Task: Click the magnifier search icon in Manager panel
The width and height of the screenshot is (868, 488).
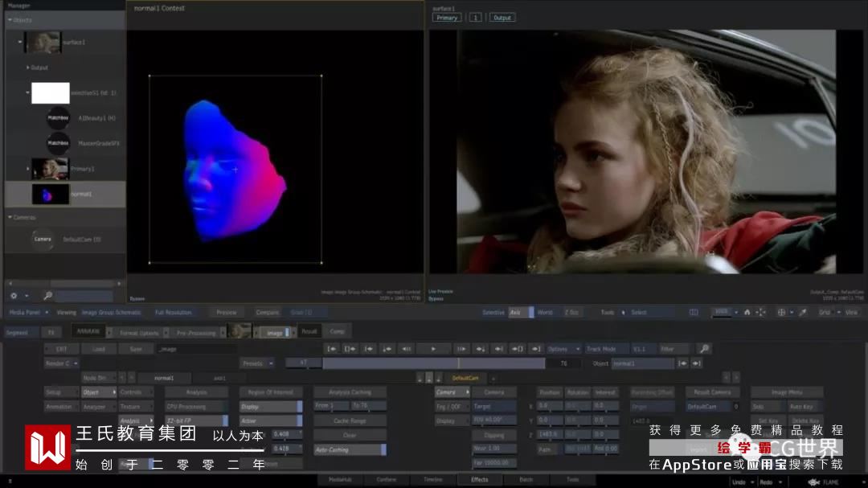Action: 47,296
